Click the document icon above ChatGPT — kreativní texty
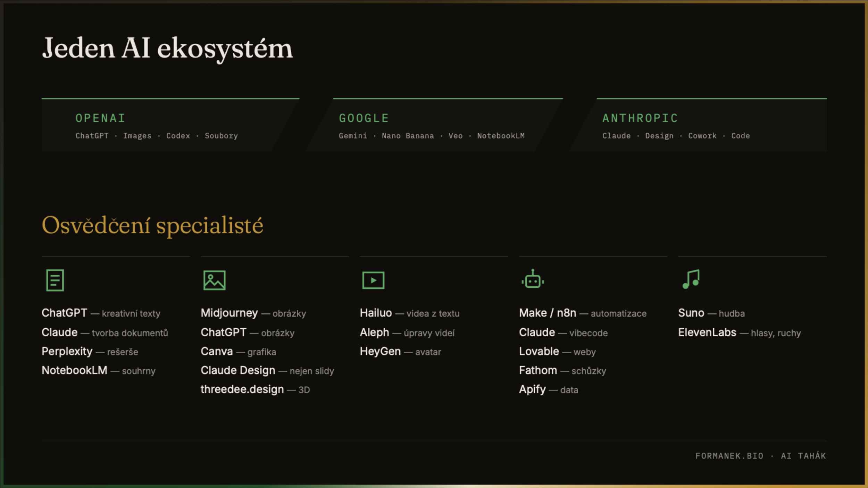This screenshot has height=488, width=868. click(x=55, y=280)
